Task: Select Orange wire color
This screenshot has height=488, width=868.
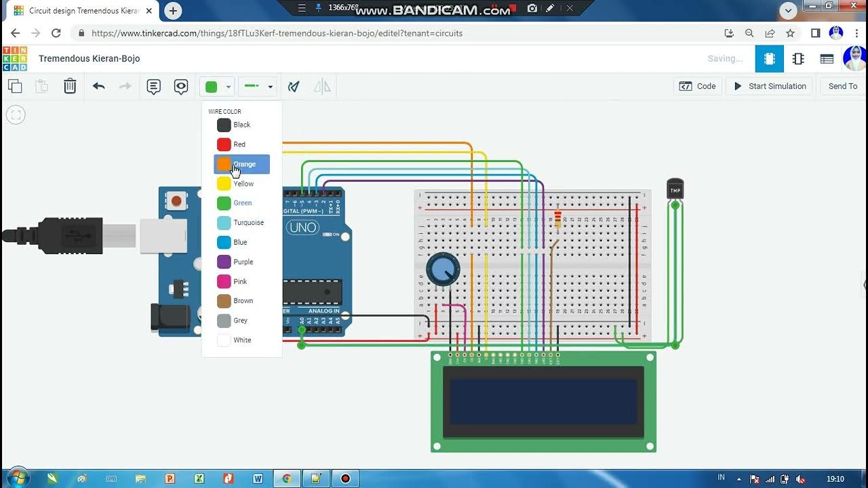Action: [x=242, y=164]
